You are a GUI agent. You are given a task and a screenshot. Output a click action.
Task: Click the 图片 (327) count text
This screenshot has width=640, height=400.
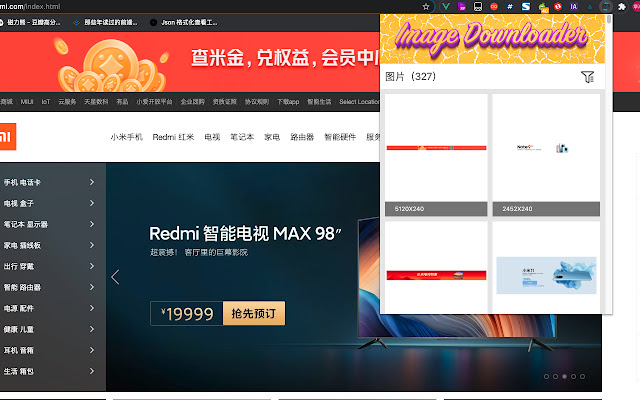click(x=411, y=77)
